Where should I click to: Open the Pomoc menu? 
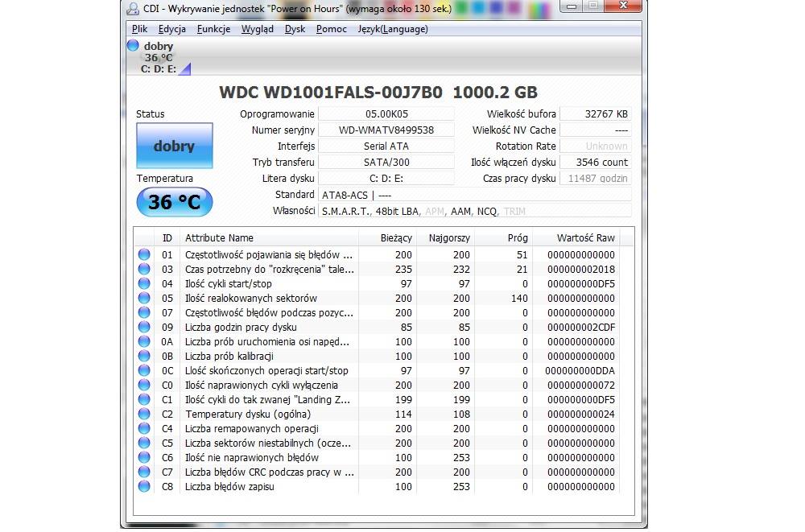[x=331, y=29]
